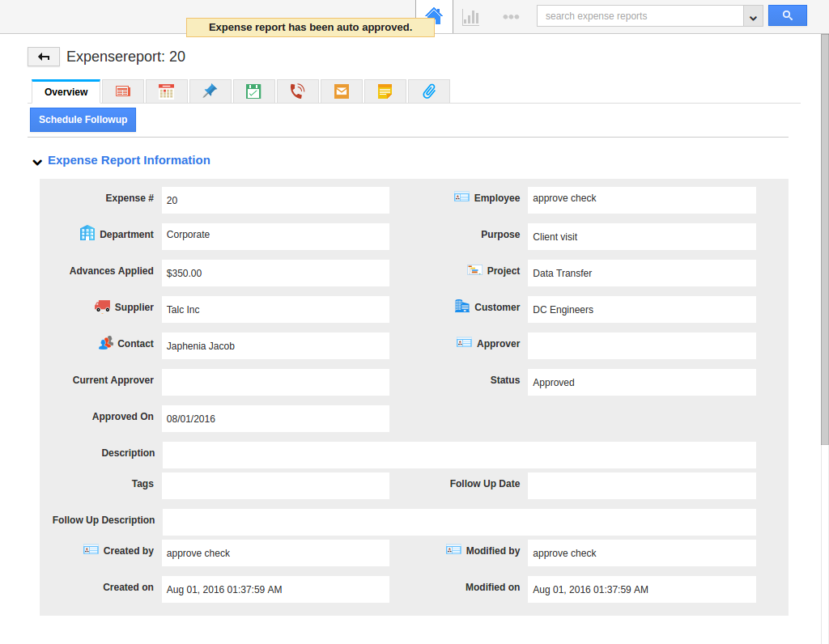Click the home icon in top bar

click(434, 16)
